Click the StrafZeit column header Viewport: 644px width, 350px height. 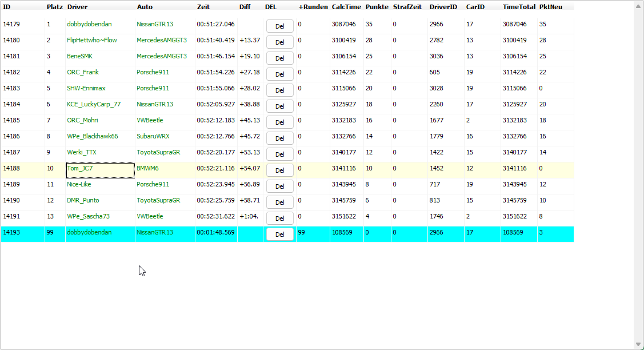click(407, 7)
